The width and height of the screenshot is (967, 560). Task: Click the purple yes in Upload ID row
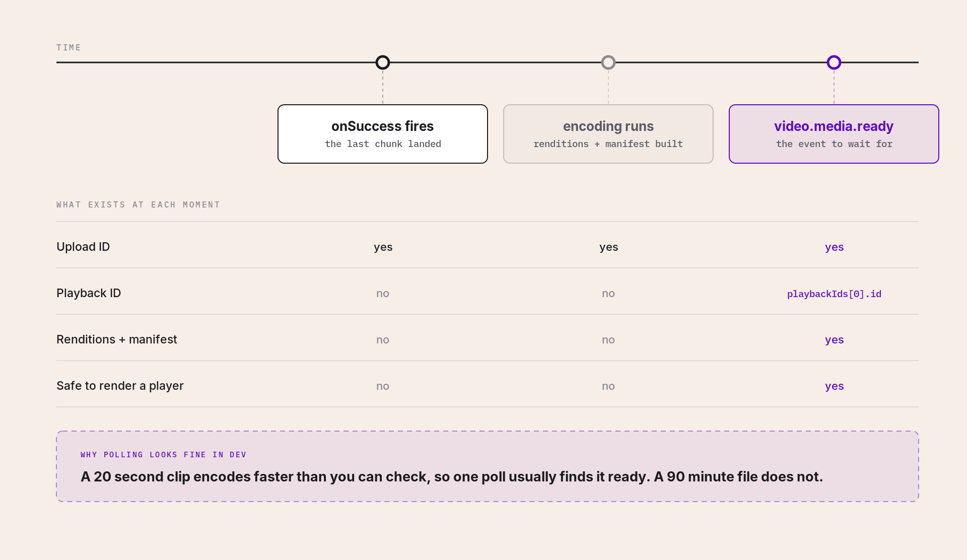click(x=834, y=247)
